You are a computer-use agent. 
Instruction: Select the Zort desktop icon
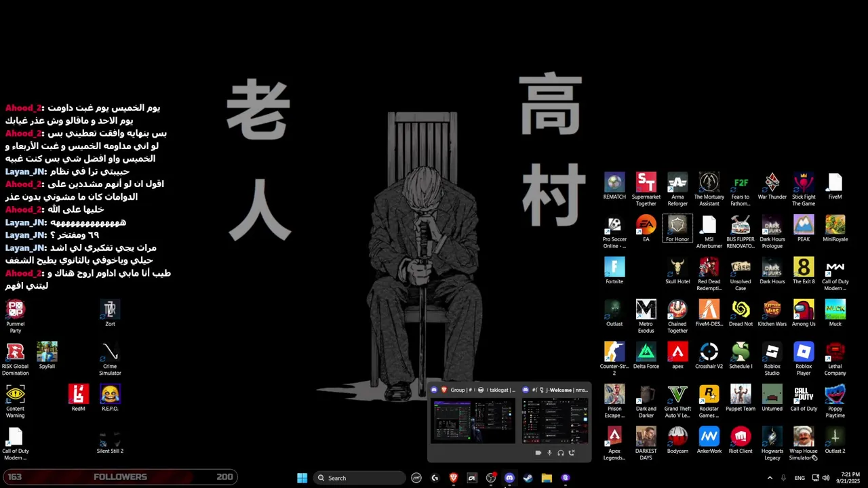pos(110,313)
